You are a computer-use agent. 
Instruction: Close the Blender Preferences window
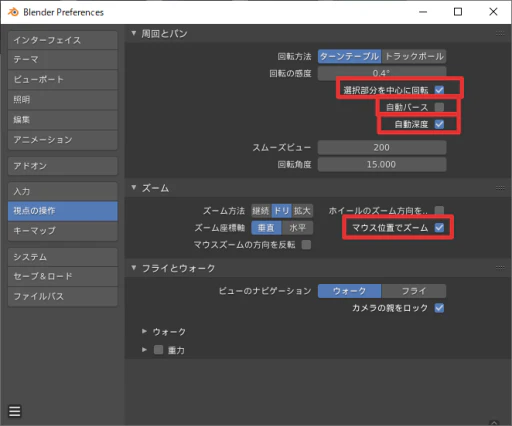(493, 12)
